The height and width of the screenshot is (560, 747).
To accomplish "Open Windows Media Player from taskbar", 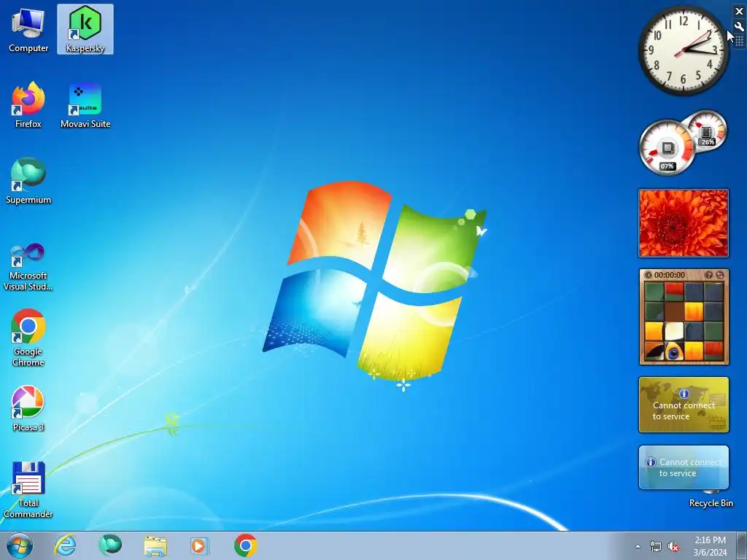I will [200, 545].
